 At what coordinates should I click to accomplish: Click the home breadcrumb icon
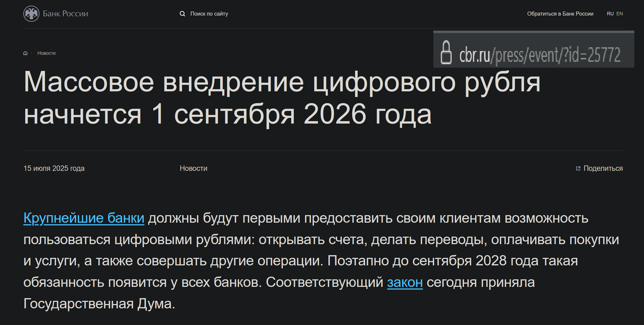[x=25, y=53]
